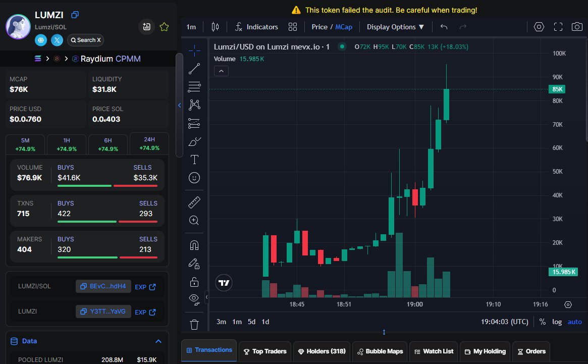Screen dimensions: 588x364
Task: Select the 1d date range
Action: coord(265,322)
